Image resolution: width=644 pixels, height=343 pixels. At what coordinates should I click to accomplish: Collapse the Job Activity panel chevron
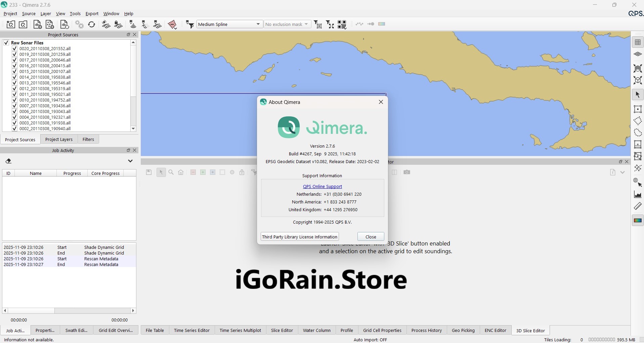tap(130, 161)
